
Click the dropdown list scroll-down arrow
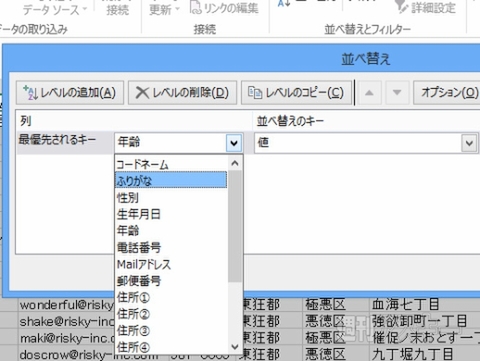tap(235, 347)
